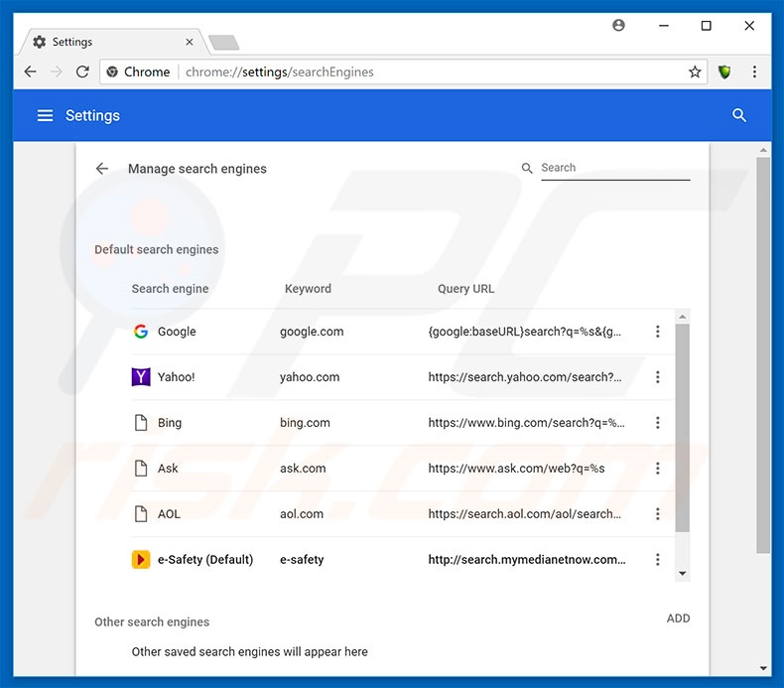Screen dimensions: 784x688
Task: Open more actions for Ask
Action: click(x=658, y=469)
